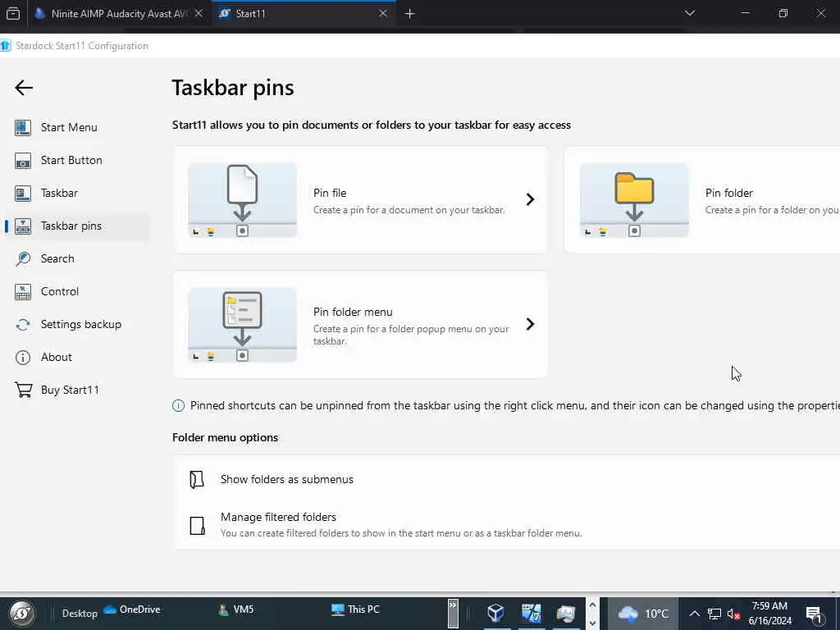Click the Pin file illustration thumbnail
This screenshot has height=630, width=840.
pyautogui.click(x=242, y=200)
